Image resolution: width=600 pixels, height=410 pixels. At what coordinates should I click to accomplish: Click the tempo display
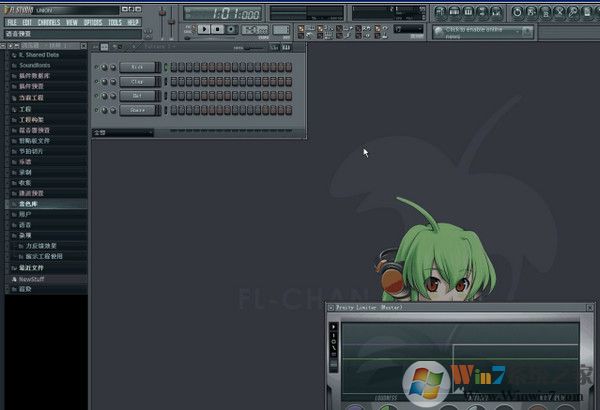[255, 29]
